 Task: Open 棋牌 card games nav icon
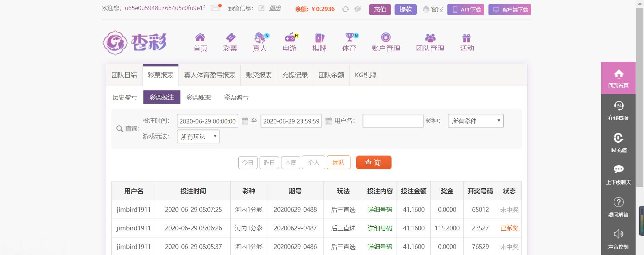click(319, 42)
